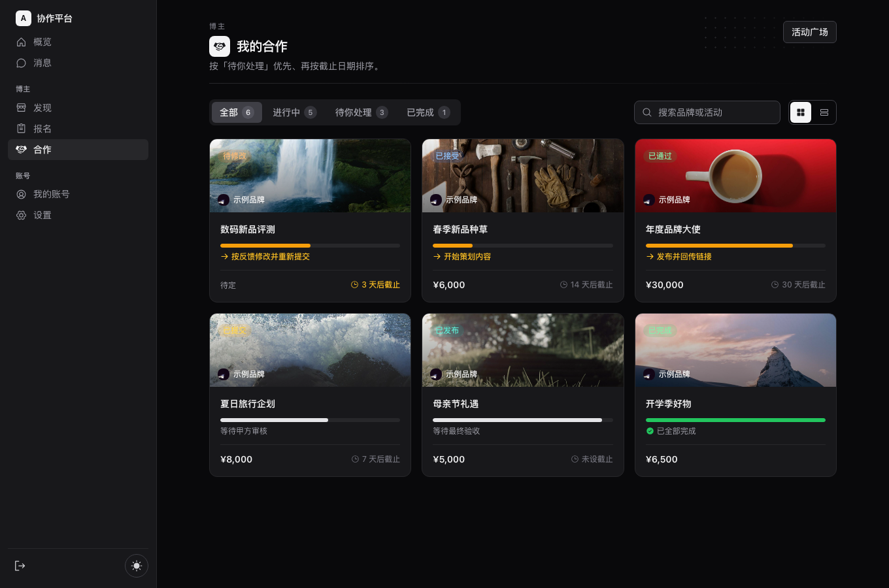The width and height of the screenshot is (889, 588).
Task: Click the search magnifier icon
Action: click(x=647, y=112)
